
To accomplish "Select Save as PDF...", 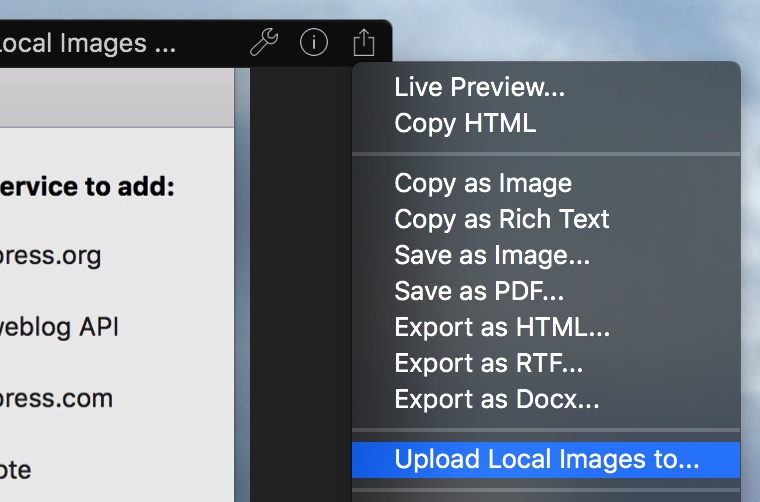I will (546, 291).
